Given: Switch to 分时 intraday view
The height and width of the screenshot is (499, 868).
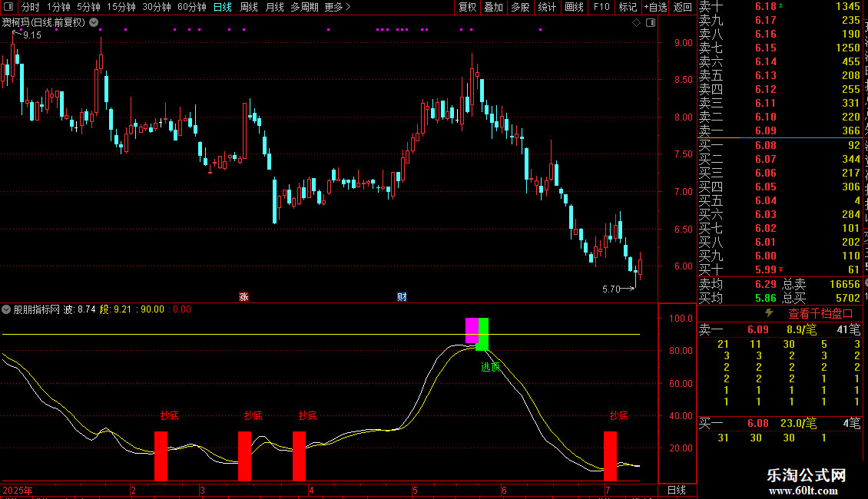Looking at the screenshot, I should point(31,7).
